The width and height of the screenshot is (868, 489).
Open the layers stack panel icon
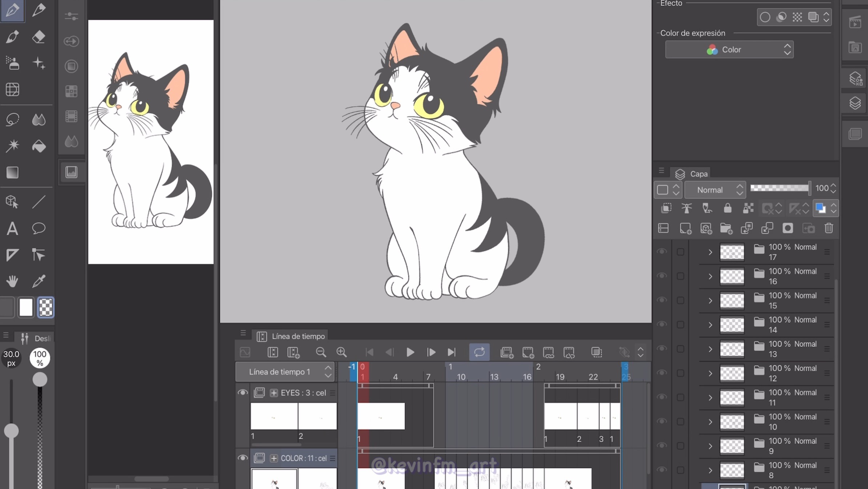(x=855, y=103)
